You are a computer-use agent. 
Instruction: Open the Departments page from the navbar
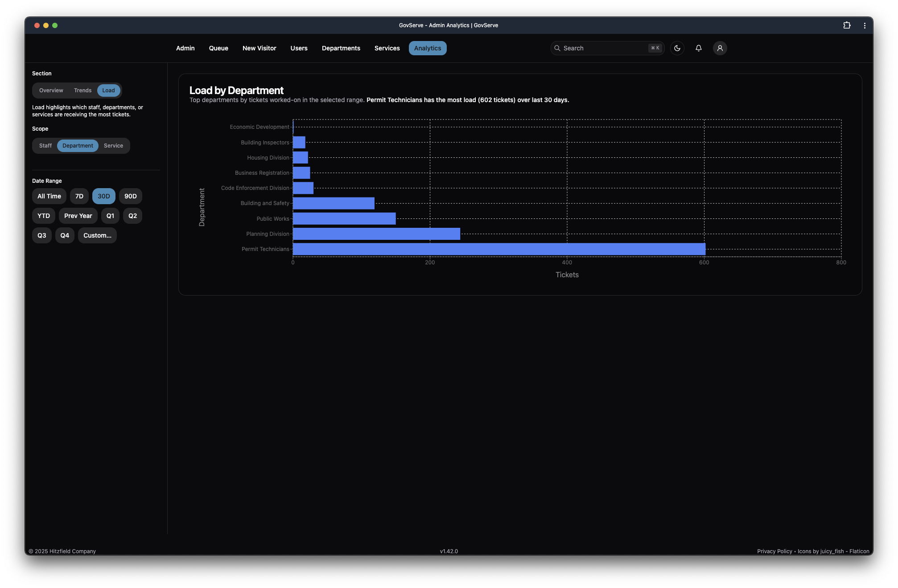pyautogui.click(x=341, y=48)
